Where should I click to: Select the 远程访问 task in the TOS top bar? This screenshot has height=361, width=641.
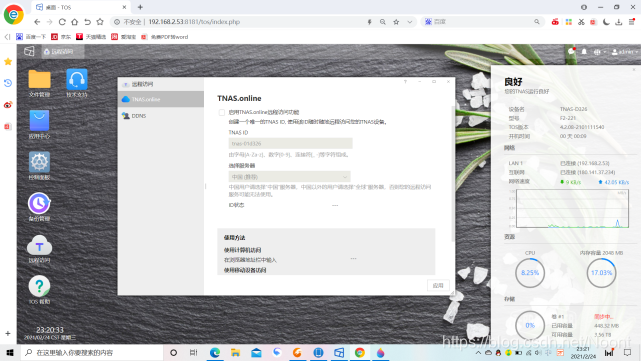[63, 52]
